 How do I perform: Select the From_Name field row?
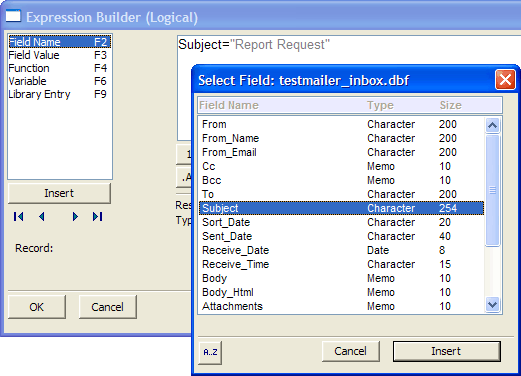pos(342,138)
